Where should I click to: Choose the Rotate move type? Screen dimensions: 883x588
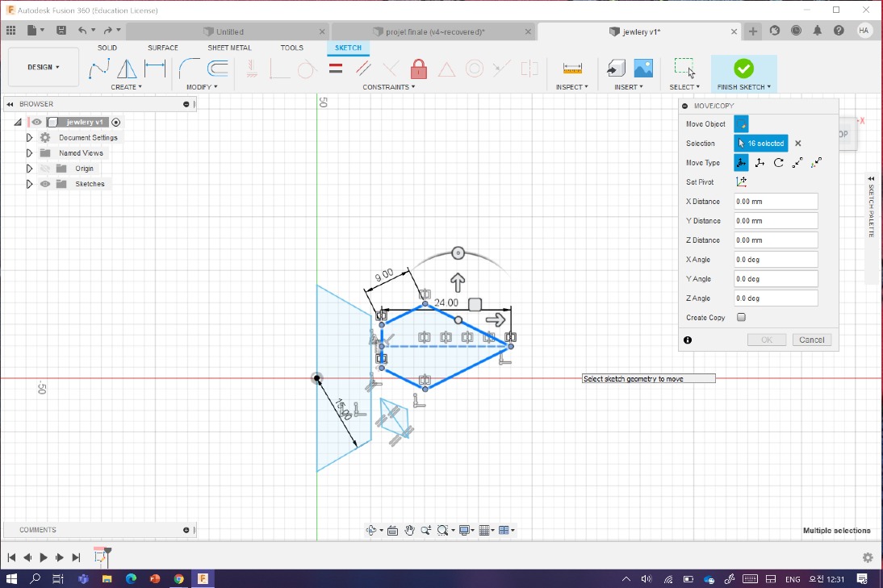coord(778,163)
